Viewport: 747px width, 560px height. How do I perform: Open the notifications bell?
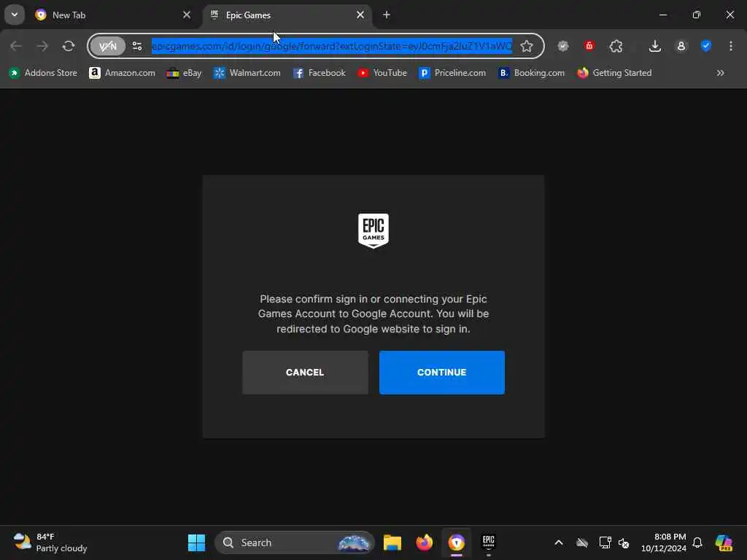tap(697, 542)
